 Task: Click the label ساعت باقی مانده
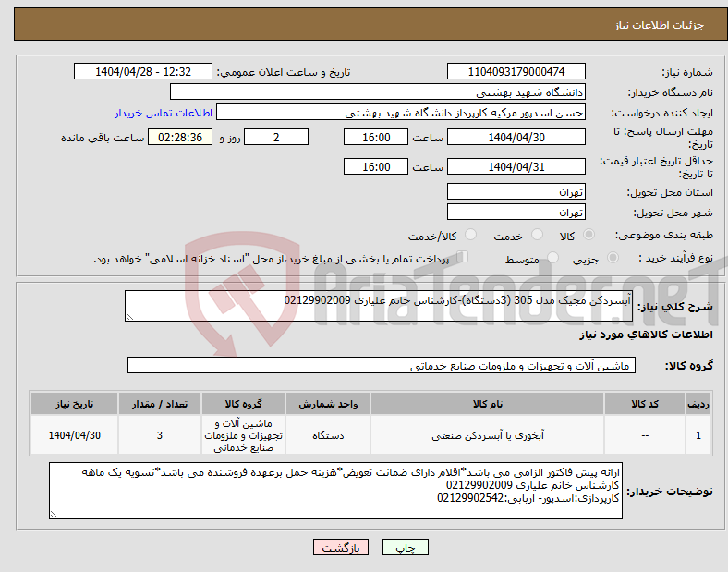click(x=103, y=138)
